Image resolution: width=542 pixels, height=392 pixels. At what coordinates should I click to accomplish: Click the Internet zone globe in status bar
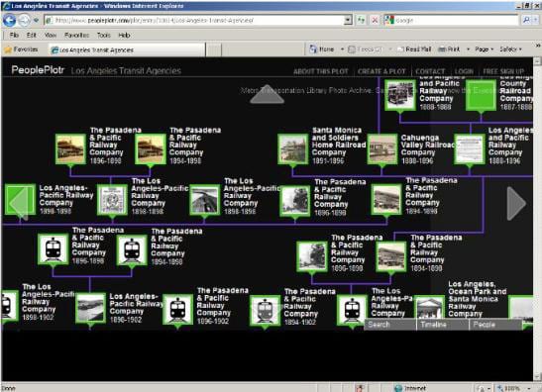coord(398,388)
